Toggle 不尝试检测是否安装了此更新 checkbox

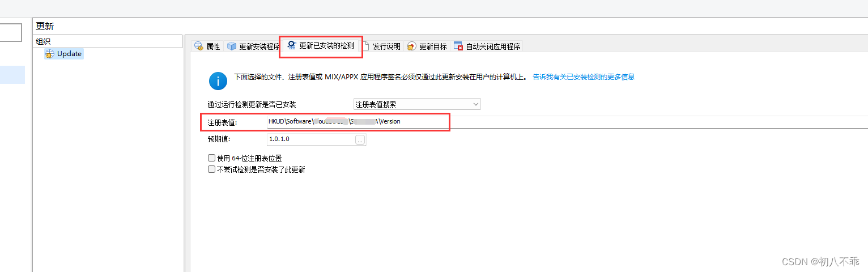click(211, 169)
